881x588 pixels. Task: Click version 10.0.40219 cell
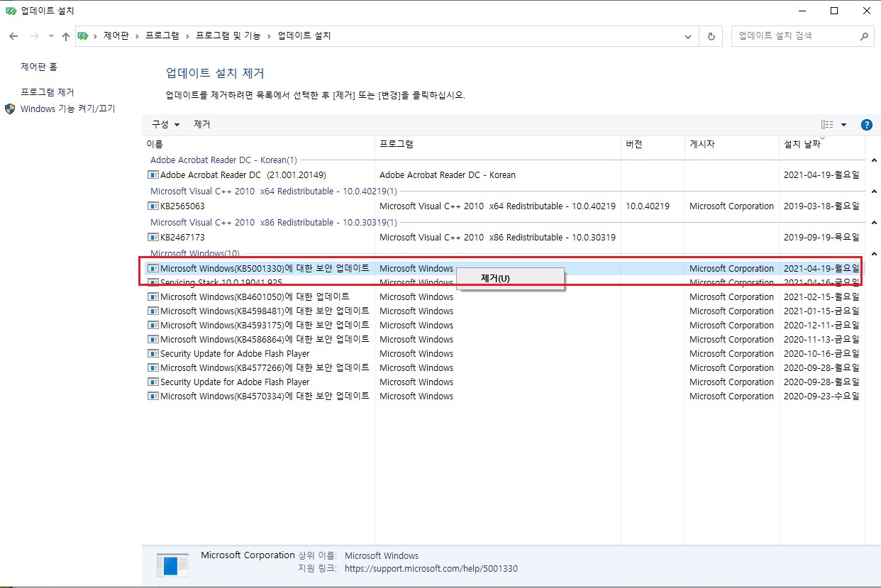(x=648, y=206)
